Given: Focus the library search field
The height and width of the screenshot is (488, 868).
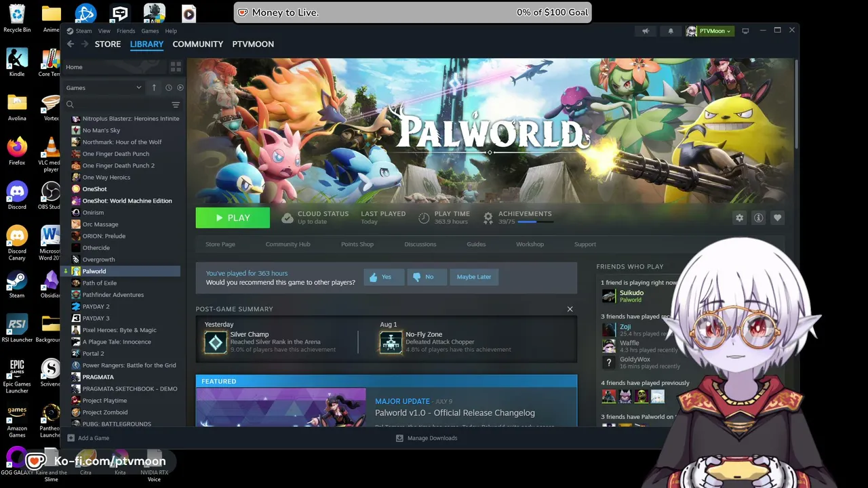Looking at the screenshot, I should tap(117, 105).
